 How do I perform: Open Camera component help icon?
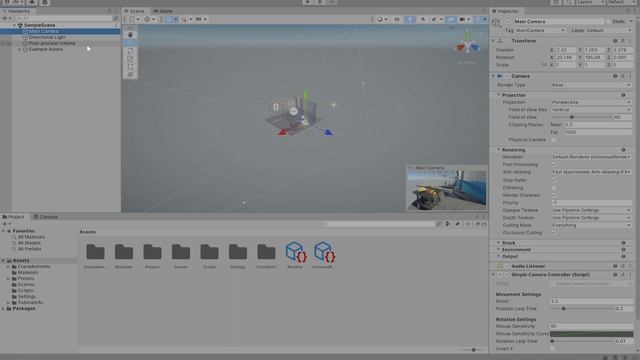[x=615, y=76]
